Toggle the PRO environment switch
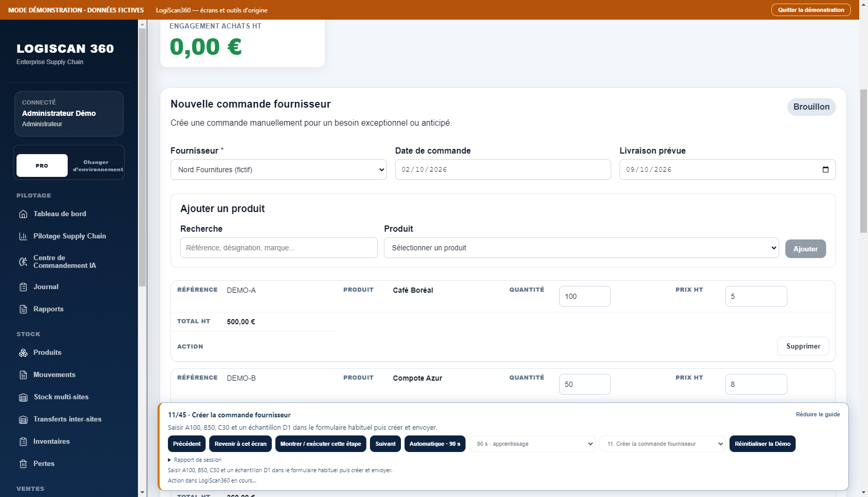The height and width of the screenshot is (497, 868). pos(42,165)
